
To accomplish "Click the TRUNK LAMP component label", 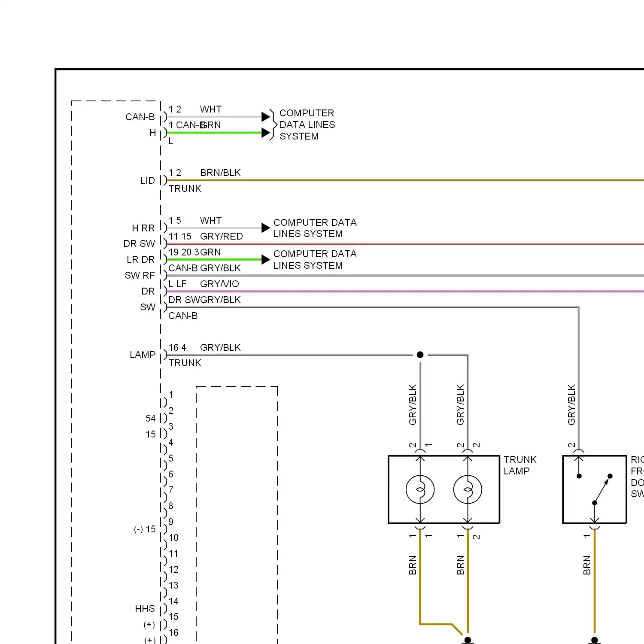I will [520, 465].
